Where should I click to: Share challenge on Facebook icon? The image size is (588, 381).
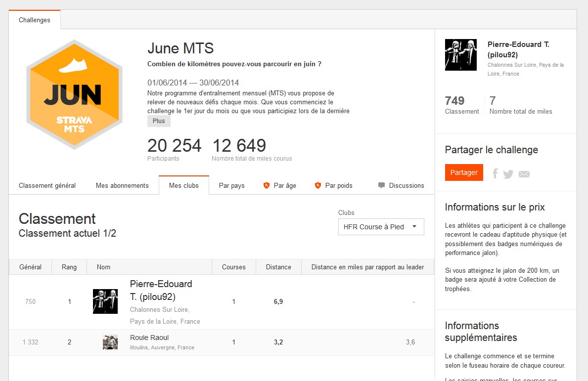pos(495,173)
